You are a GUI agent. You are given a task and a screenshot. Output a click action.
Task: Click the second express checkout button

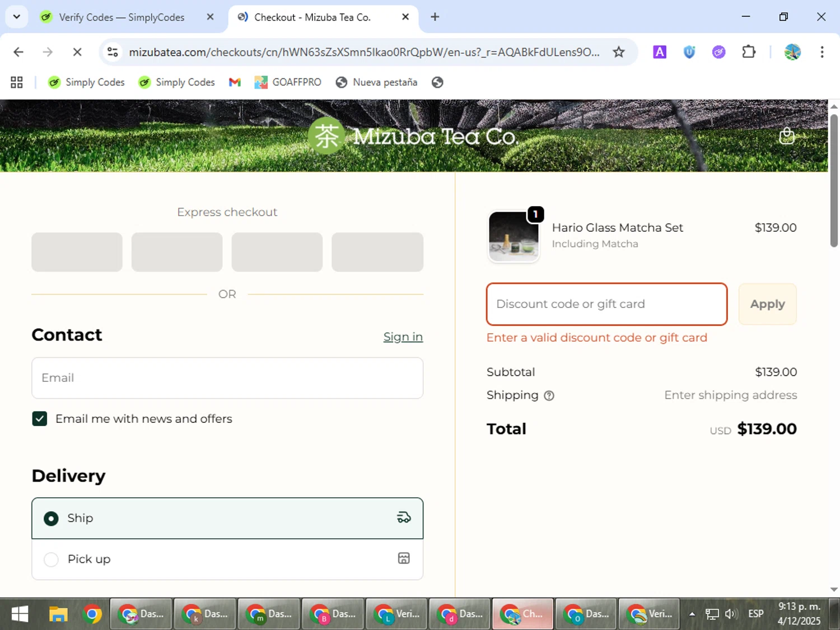point(177,252)
